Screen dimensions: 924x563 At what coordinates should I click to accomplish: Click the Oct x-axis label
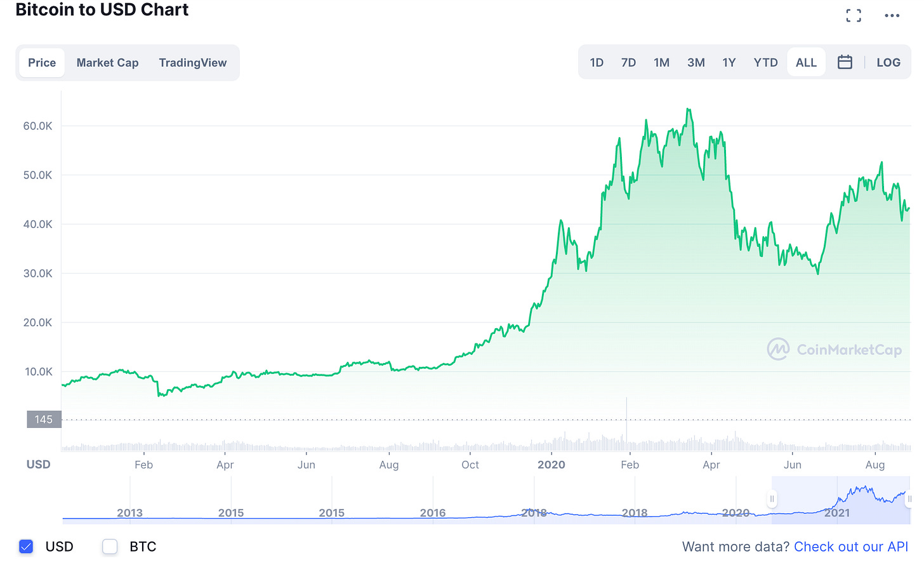[470, 465]
